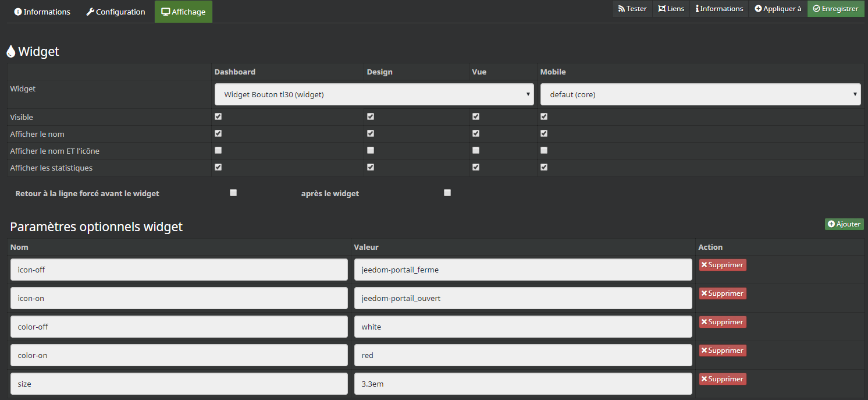Uncheck Afficher le nom for Design
The image size is (868, 400).
(371, 133)
